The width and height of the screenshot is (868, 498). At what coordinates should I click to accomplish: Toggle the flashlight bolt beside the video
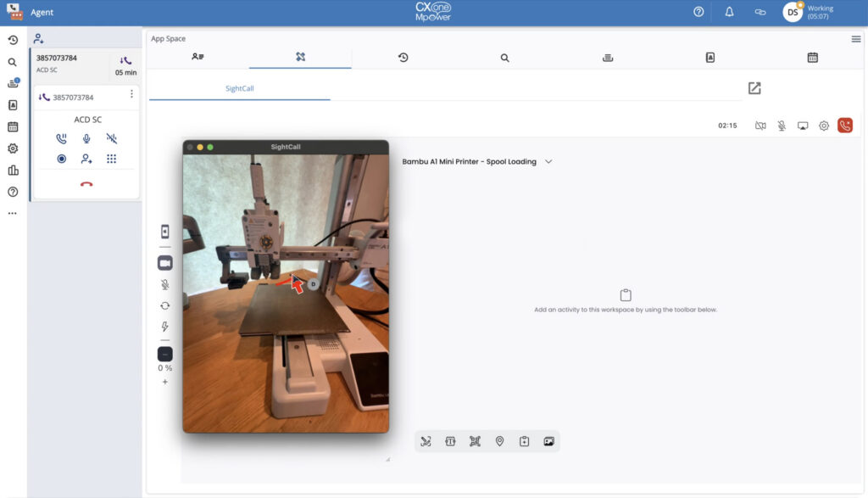click(165, 327)
